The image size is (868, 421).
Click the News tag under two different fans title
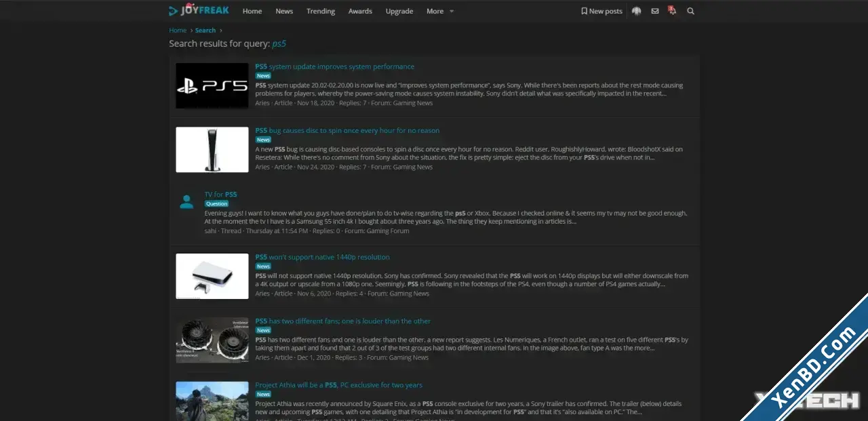click(263, 330)
